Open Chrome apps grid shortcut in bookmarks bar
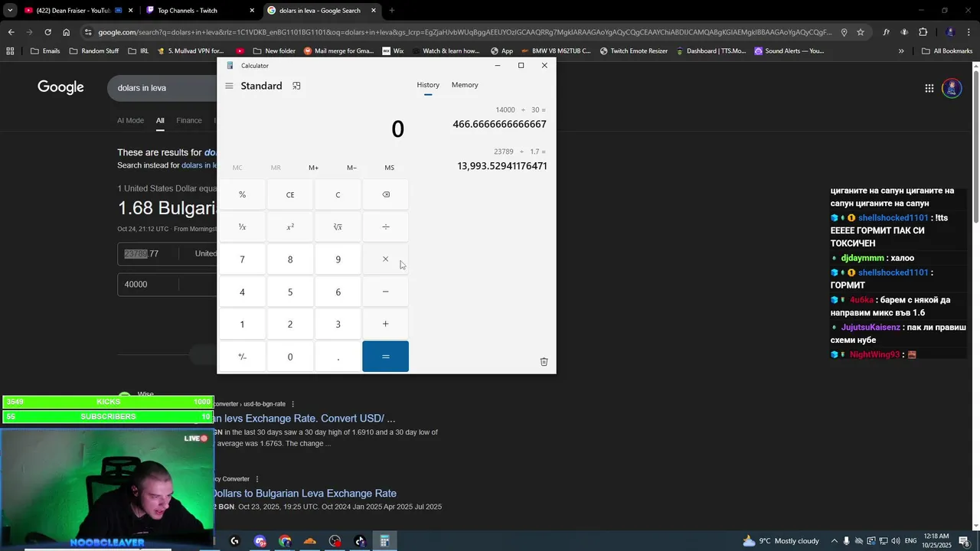The image size is (980, 551). pos(10,51)
